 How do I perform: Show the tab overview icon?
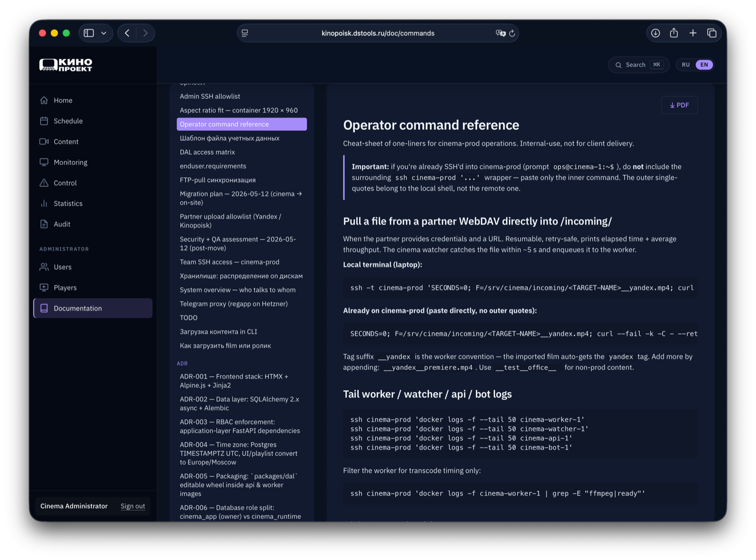coord(712,33)
